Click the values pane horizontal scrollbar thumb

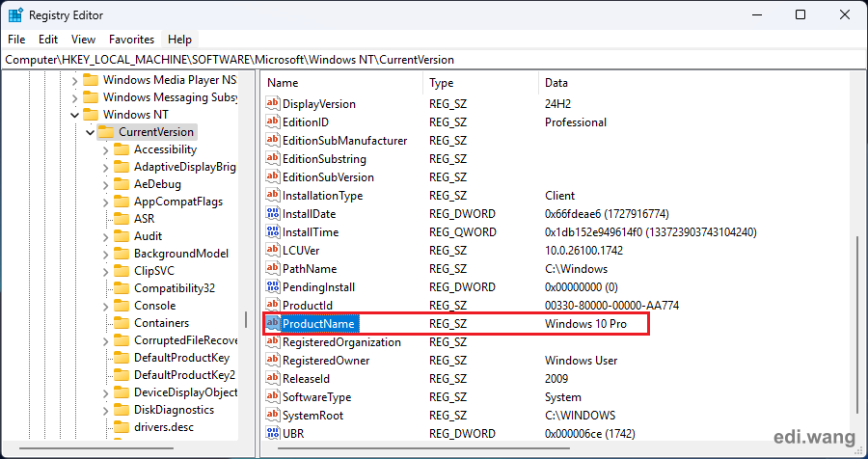tap(422, 448)
